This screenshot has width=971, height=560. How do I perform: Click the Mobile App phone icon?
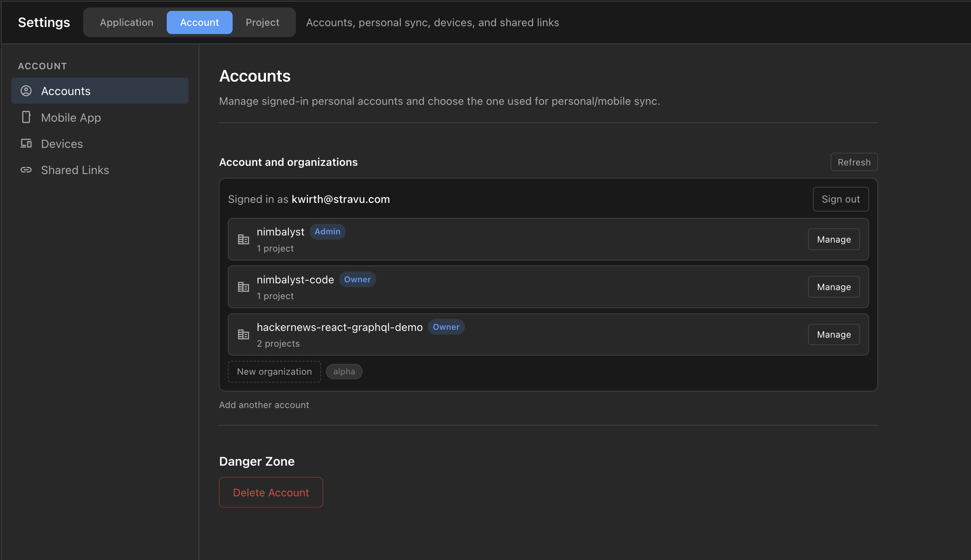[x=26, y=117]
